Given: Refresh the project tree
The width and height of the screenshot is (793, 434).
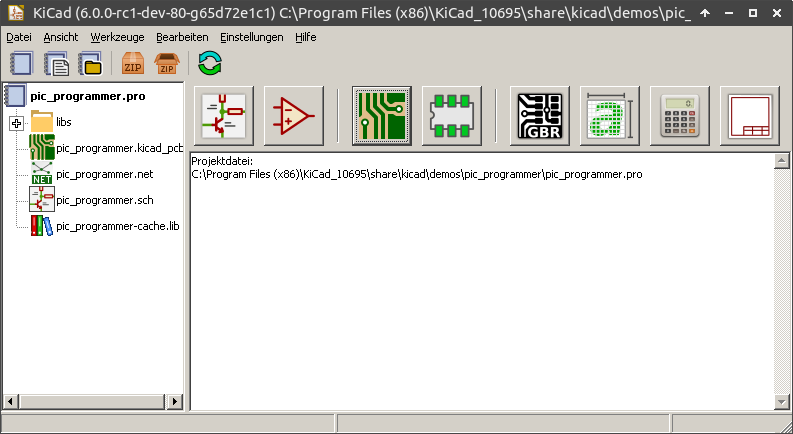Looking at the screenshot, I should point(210,63).
